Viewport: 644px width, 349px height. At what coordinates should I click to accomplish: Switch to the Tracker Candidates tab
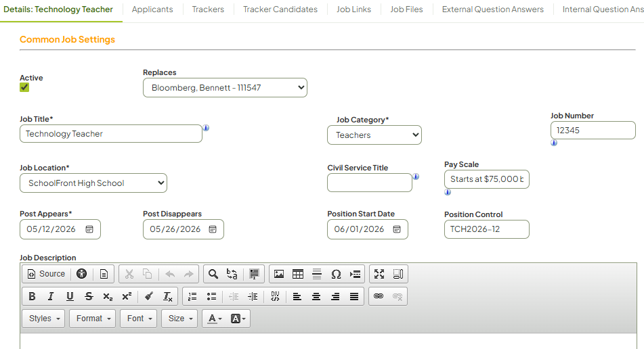click(280, 9)
